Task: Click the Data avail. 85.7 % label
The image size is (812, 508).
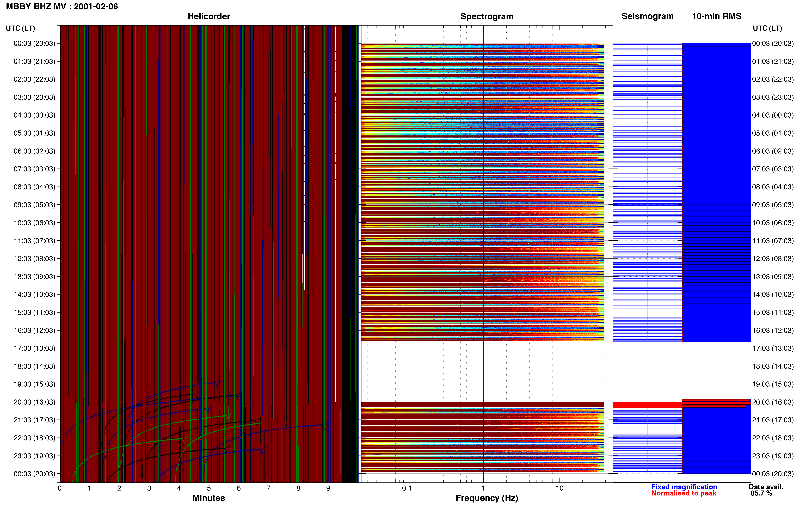Action: (766, 490)
